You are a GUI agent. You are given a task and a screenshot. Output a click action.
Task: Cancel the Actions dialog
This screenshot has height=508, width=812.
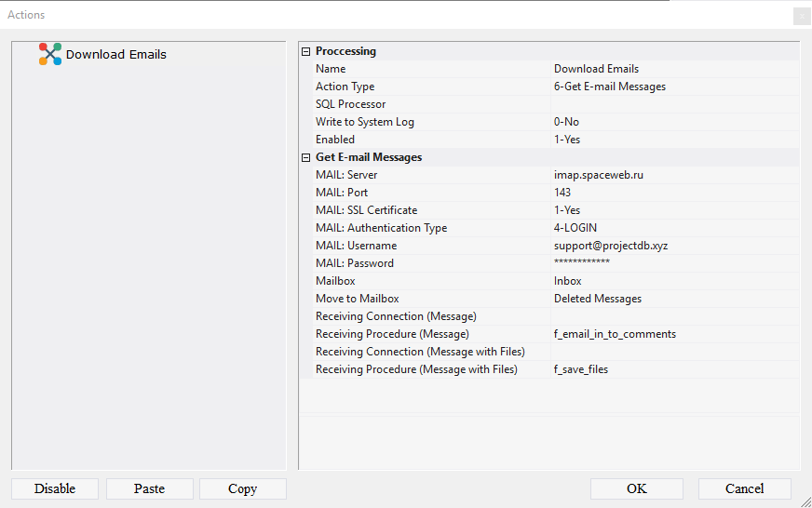(744, 488)
